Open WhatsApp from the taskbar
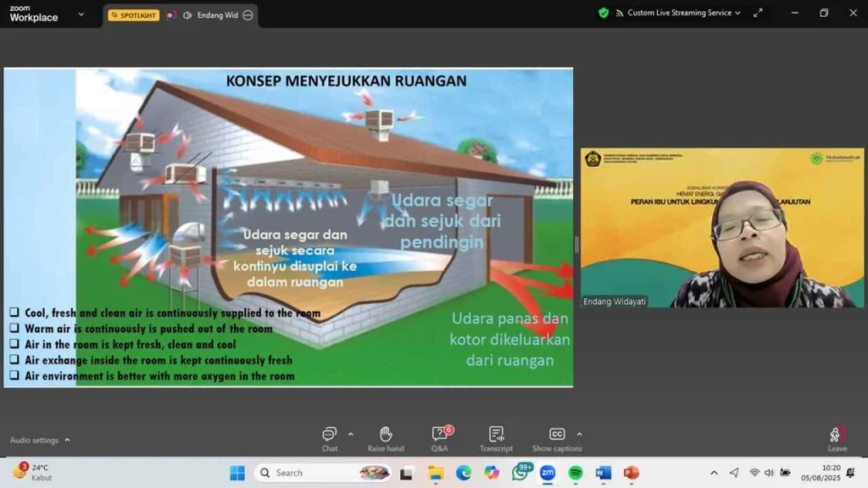Viewport: 868px width, 488px height. [520, 473]
